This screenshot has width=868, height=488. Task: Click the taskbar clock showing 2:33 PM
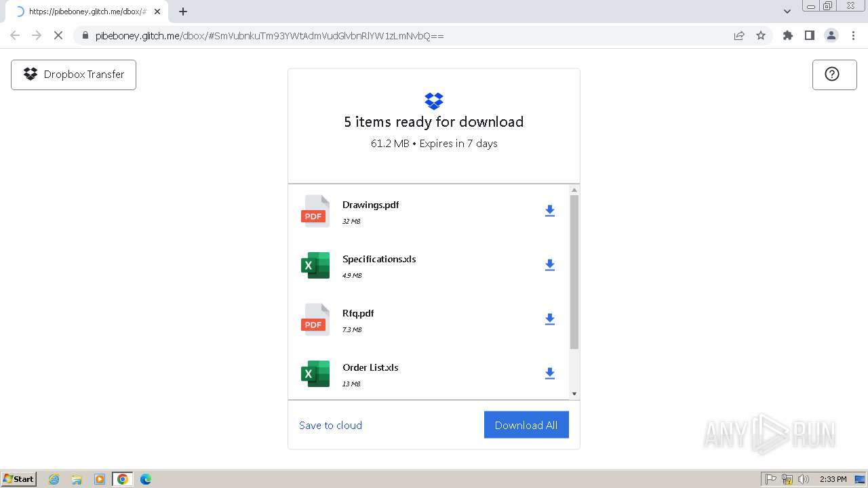(x=833, y=479)
